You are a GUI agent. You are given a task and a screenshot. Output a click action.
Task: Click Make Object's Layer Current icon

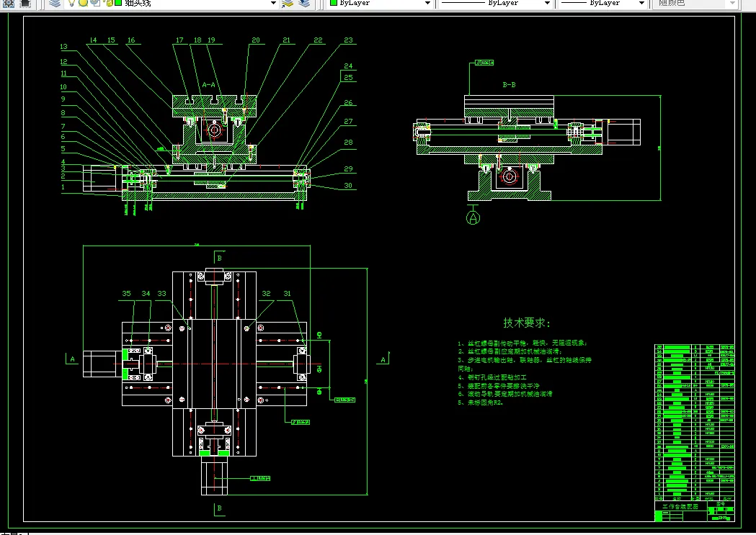tap(288, 3)
